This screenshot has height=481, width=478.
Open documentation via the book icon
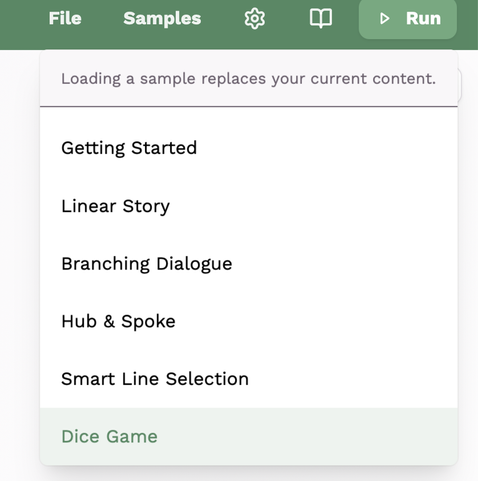[321, 18]
